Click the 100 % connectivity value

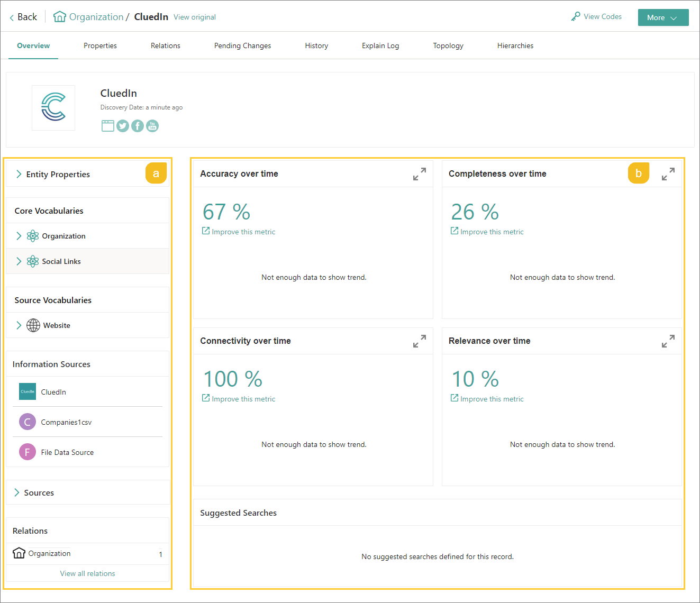point(233,379)
